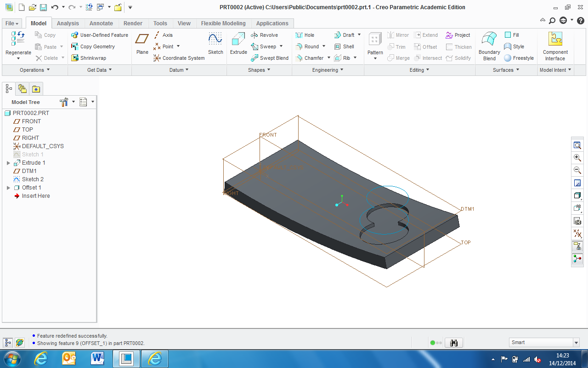Open the Creo help question mark
This screenshot has width=588, height=368.
point(580,21)
